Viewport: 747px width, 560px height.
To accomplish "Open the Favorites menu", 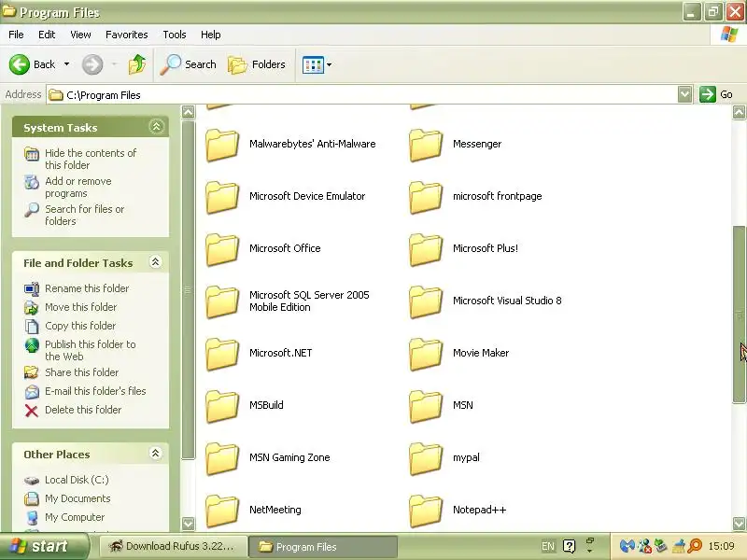I will 127,35.
